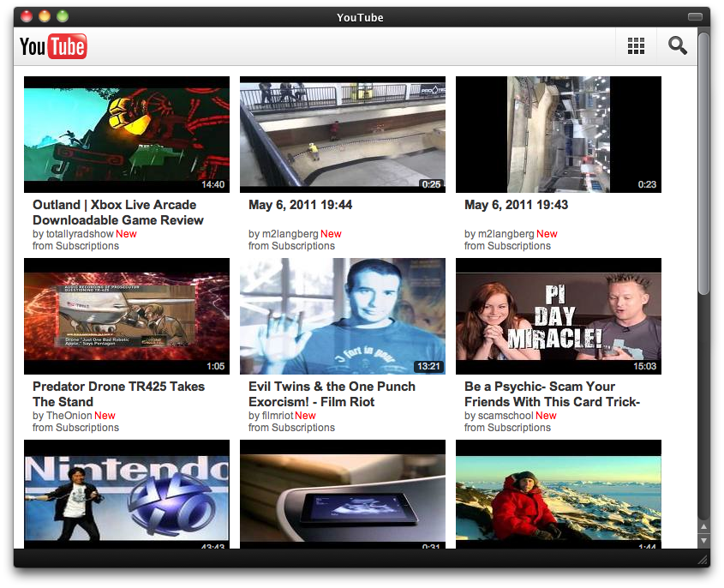
Task: Click the window resize grip corner
Action: point(703,559)
